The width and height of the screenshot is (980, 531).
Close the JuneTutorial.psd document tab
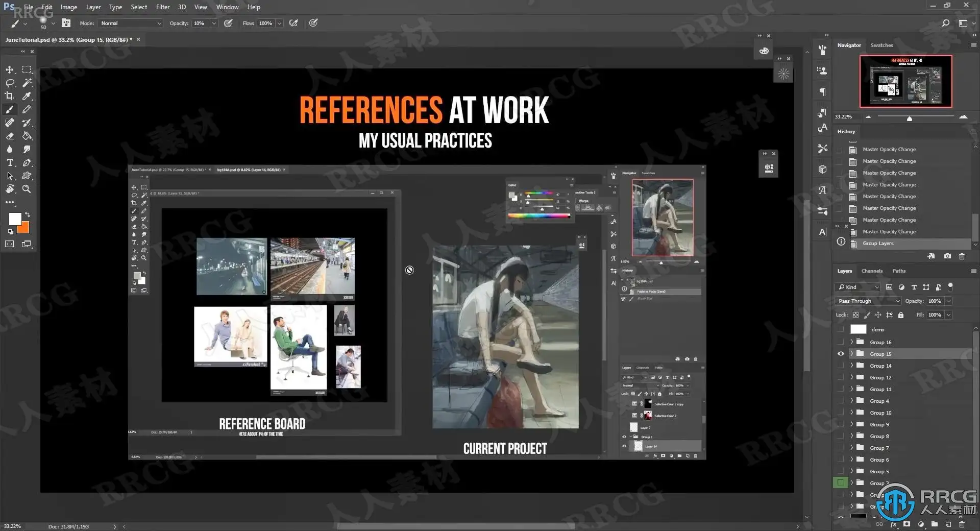138,39
